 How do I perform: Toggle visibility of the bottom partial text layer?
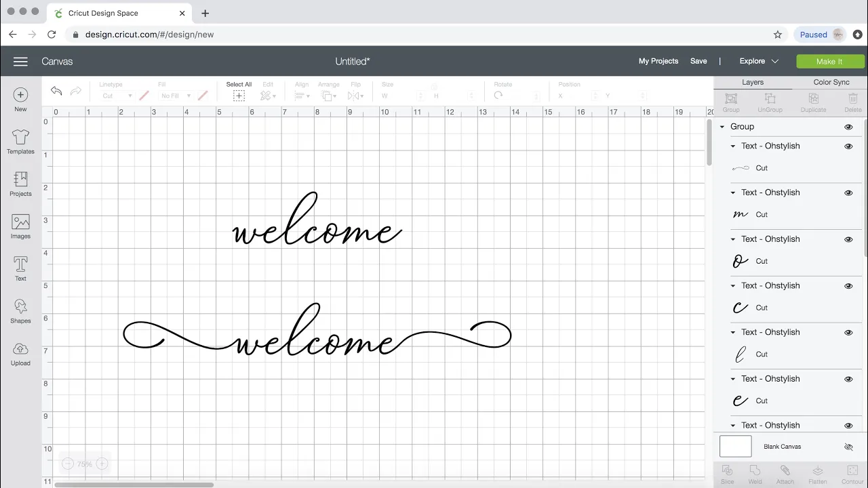tap(848, 426)
